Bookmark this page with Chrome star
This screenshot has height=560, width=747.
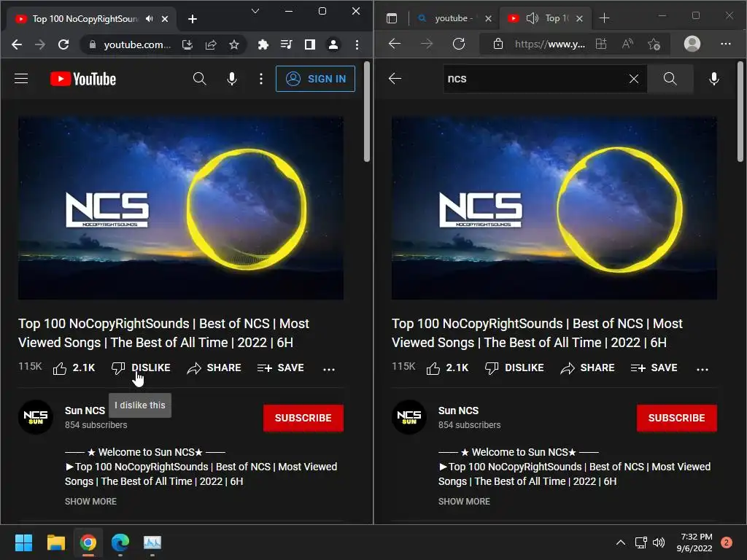(234, 44)
